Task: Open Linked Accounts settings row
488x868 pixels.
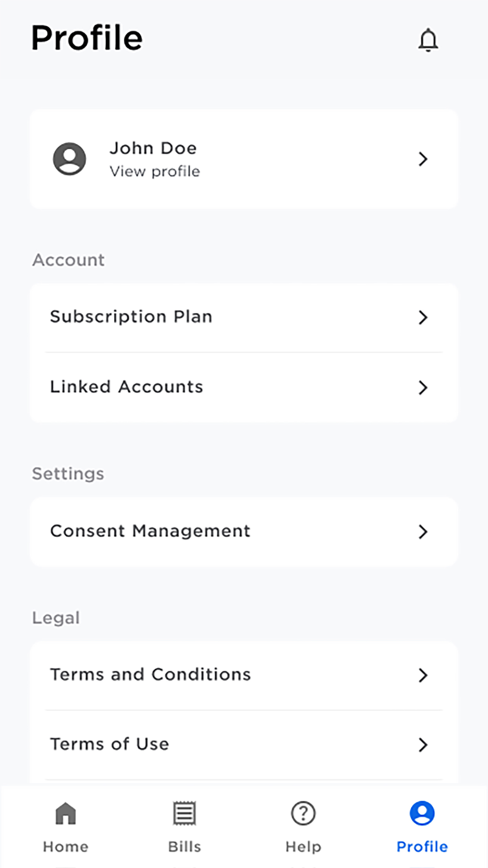Action: (244, 387)
